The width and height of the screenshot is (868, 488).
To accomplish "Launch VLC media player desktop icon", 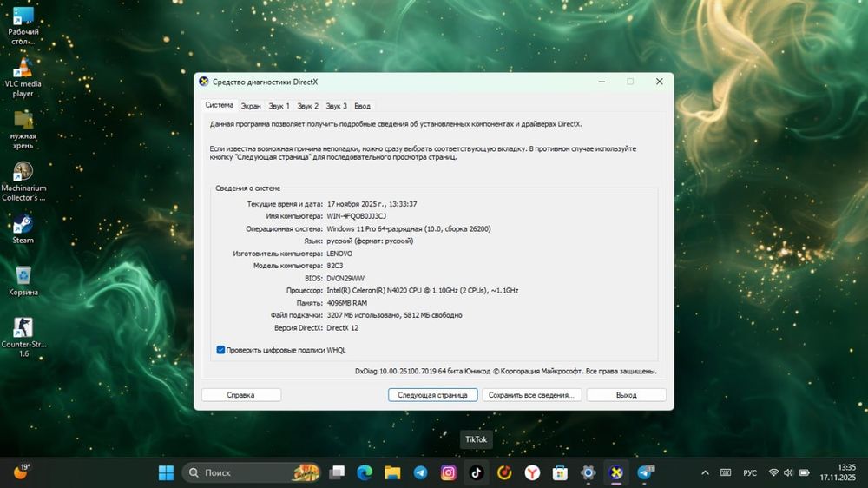I will [23, 77].
